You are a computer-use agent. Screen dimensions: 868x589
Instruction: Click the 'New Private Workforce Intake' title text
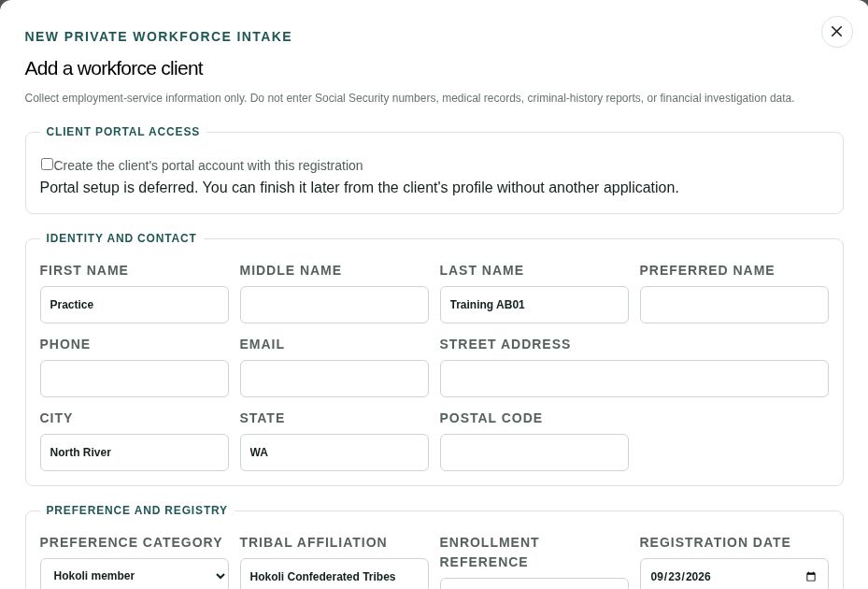coord(158,36)
